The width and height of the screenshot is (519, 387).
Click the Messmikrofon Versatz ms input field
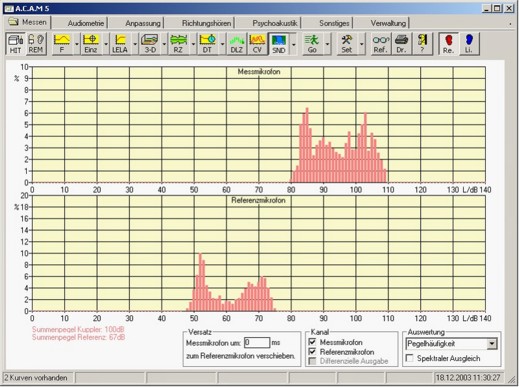(x=257, y=343)
